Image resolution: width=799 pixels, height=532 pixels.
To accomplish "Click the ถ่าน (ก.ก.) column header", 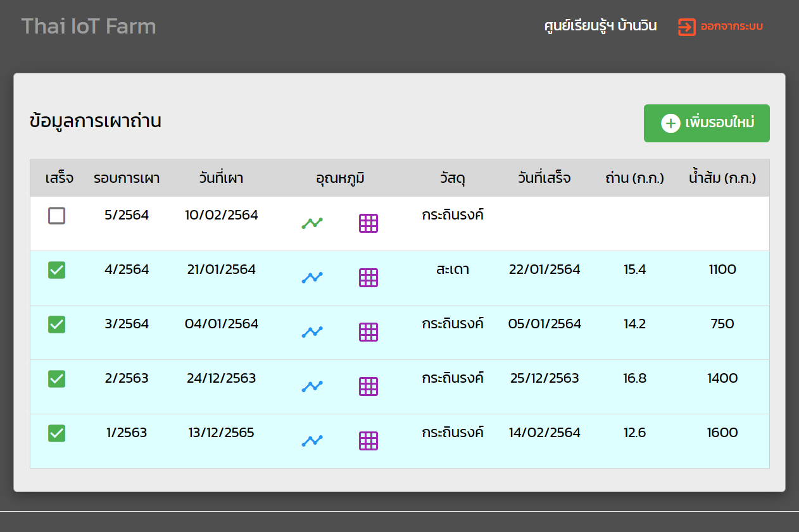I will 634,178.
